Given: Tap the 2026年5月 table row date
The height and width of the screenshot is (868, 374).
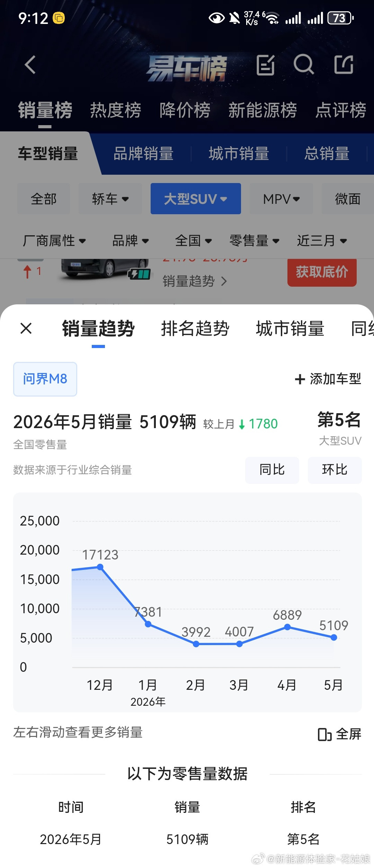Looking at the screenshot, I should click(71, 839).
